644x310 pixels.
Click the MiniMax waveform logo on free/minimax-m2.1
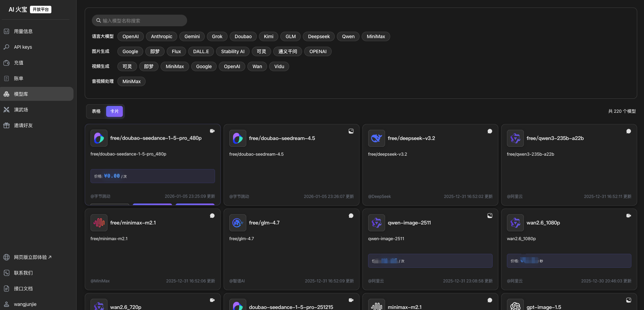coord(99,223)
